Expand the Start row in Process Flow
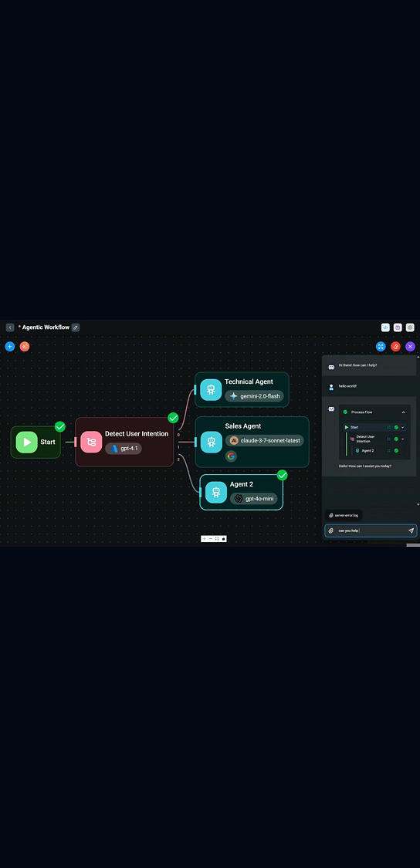The height and width of the screenshot is (868, 420). [x=403, y=427]
